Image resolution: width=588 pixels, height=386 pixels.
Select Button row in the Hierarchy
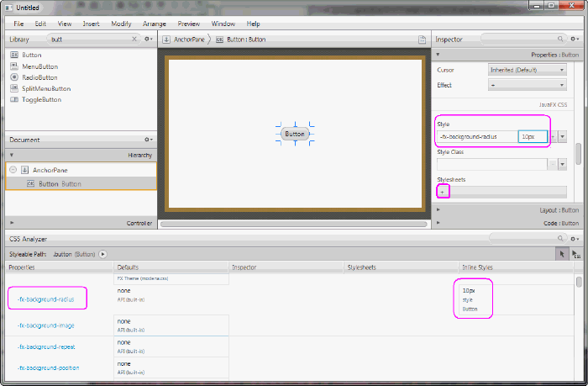[81, 183]
